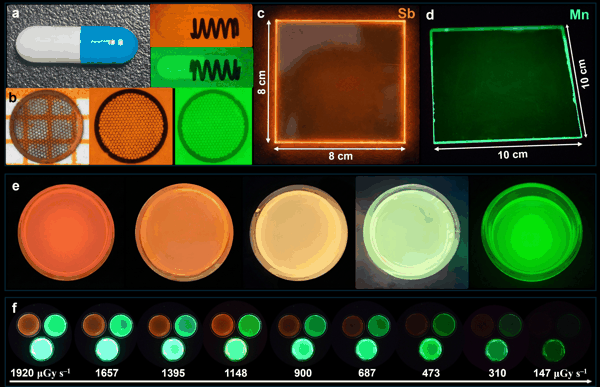Click the '1657' dose label

(107, 373)
